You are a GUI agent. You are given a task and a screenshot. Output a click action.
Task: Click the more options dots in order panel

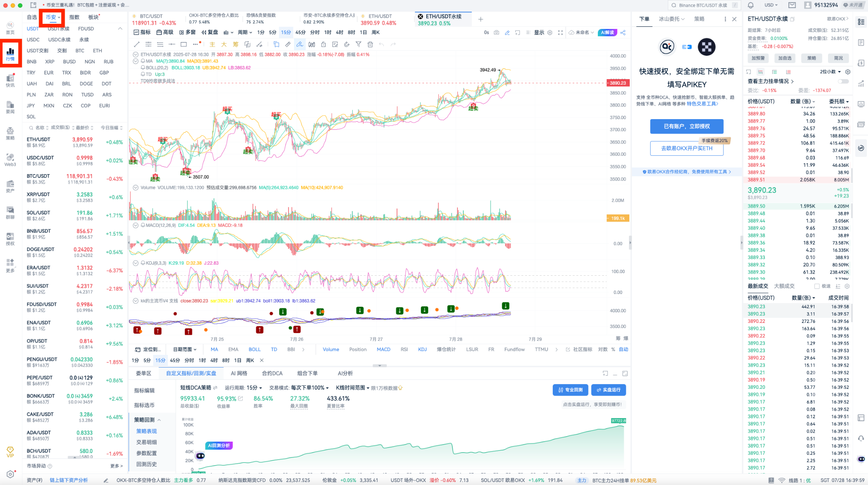(725, 19)
